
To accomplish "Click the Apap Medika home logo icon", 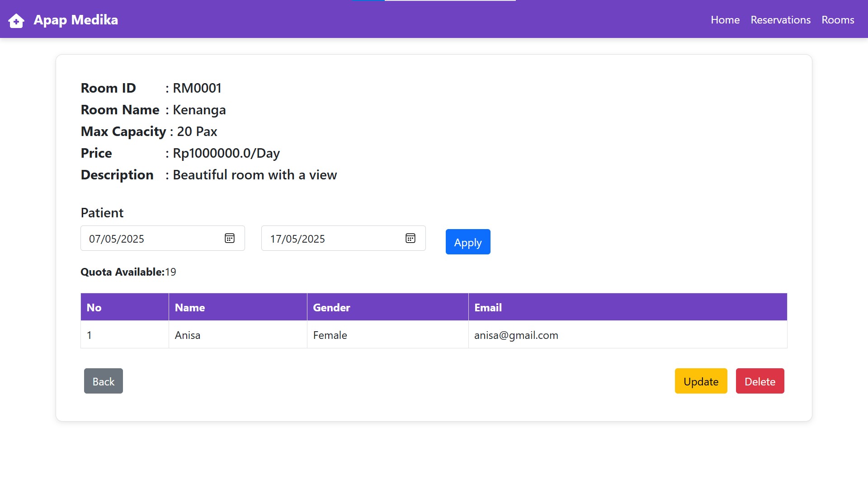I will (x=16, y=20).
